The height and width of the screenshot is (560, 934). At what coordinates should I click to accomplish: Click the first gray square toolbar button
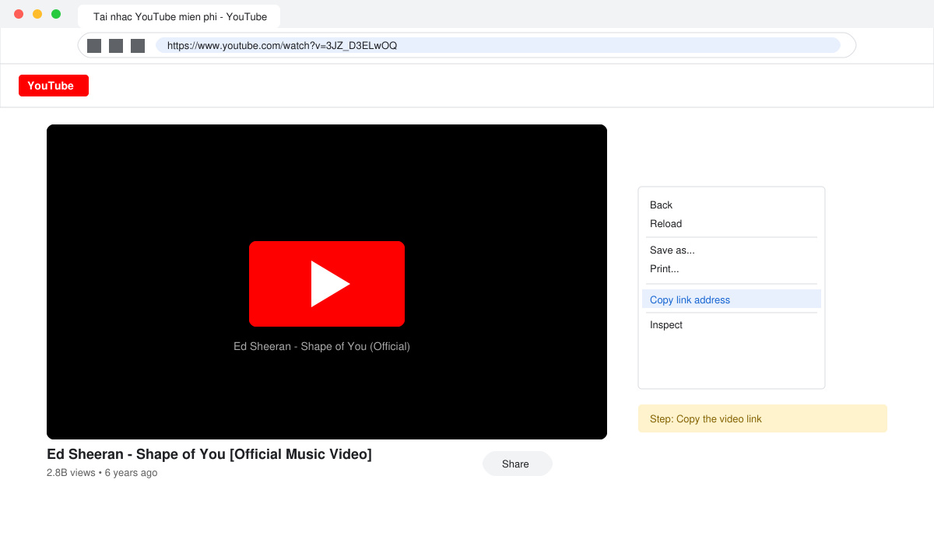[x=94, y=46]
